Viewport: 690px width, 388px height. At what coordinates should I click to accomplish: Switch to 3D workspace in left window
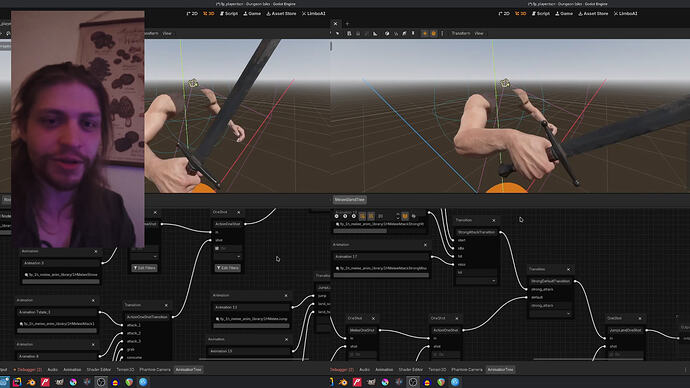click(209, 14)
